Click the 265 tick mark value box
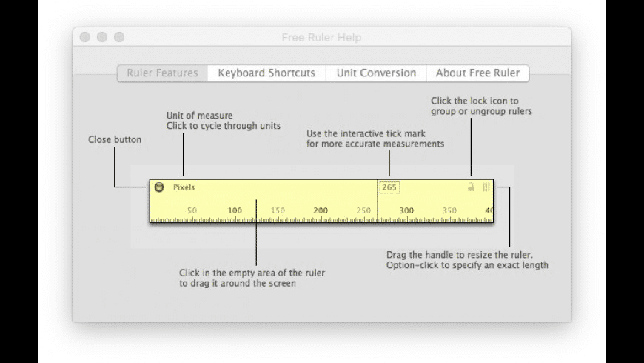 390,187
